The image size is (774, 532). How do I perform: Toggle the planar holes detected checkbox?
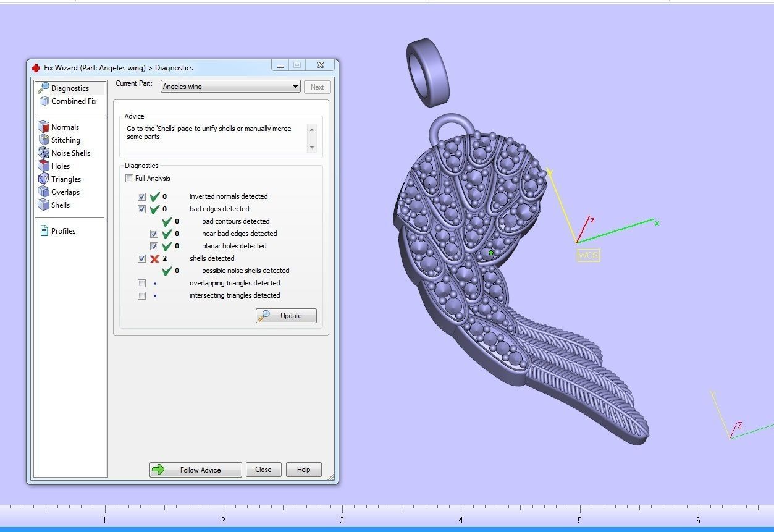pyautogui.click(x=154, y=246)
